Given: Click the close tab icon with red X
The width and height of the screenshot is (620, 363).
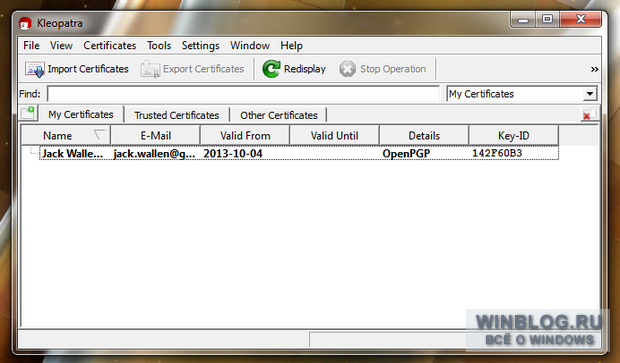Looking at the screenshot, I should (x=590, y=115).
